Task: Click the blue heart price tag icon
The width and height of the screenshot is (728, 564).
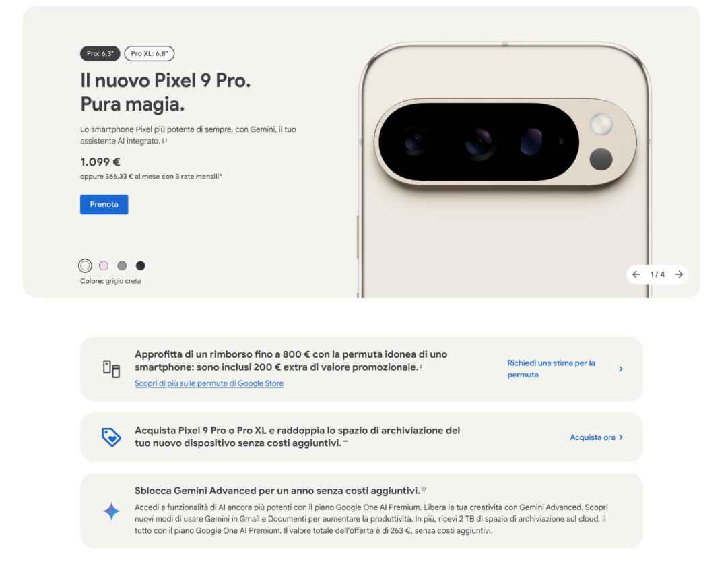Action: (x=111, y=437)
